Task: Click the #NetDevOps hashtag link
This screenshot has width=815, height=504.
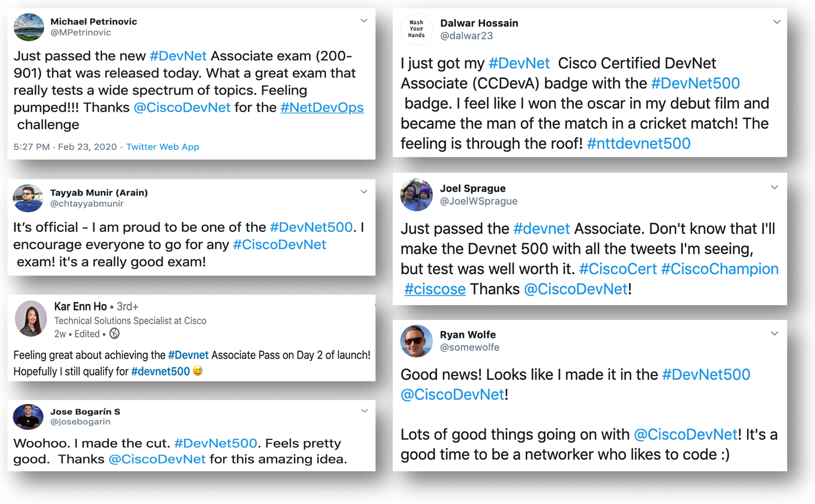Action: [322, 107]
